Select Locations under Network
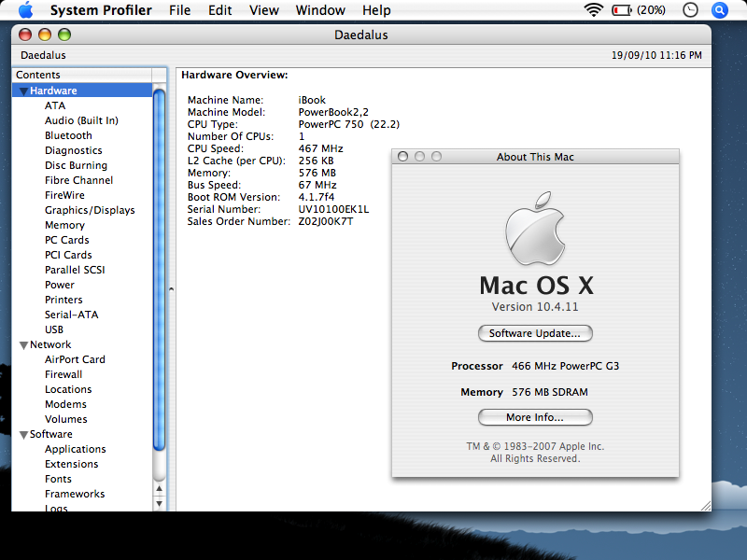This screenshot has height=560, width=747. point(68,389)
